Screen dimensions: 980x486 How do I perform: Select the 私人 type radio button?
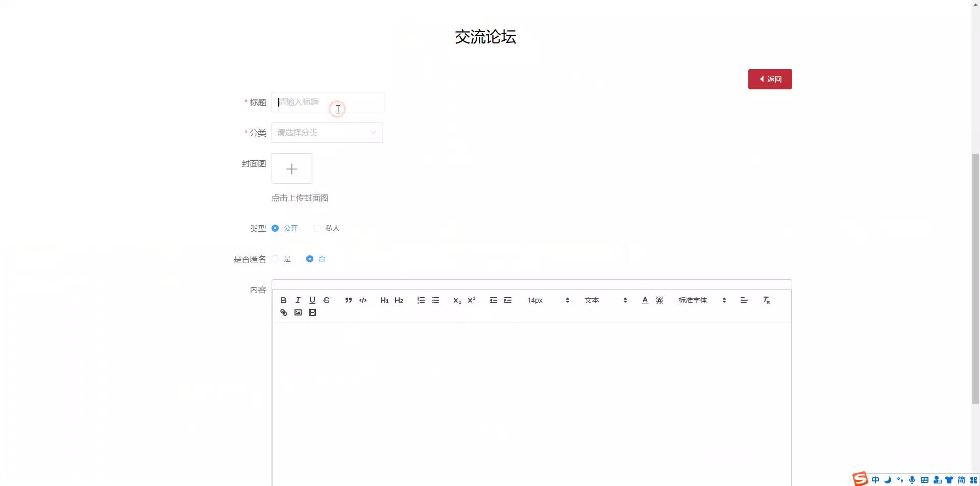tap(316, 228)
